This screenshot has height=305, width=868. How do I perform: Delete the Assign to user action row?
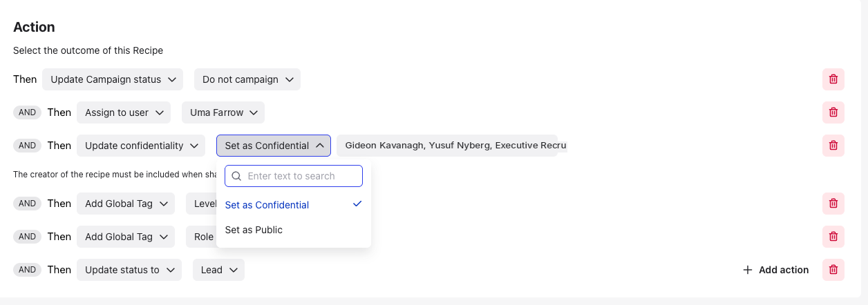pyautogui.click(x=833, y=112)
